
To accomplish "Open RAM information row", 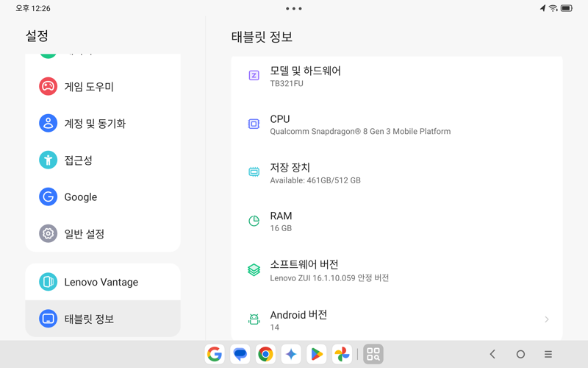I will click(397, 222).
